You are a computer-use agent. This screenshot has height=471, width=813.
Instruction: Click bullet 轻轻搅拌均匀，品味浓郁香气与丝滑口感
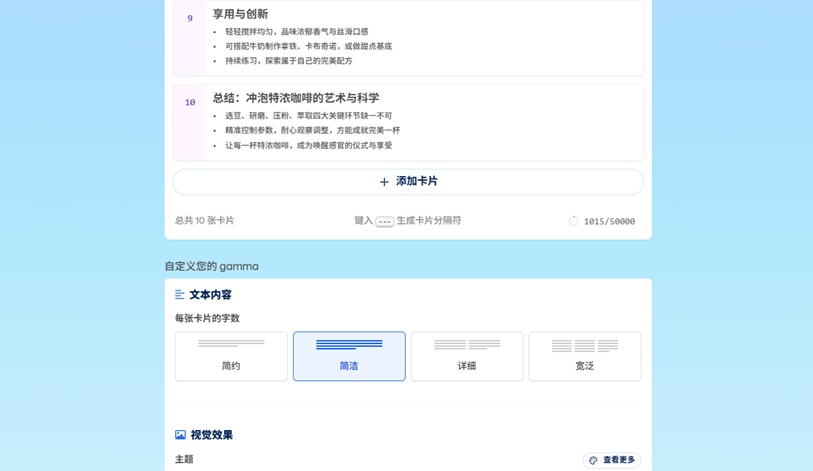(x=297, y=32)
